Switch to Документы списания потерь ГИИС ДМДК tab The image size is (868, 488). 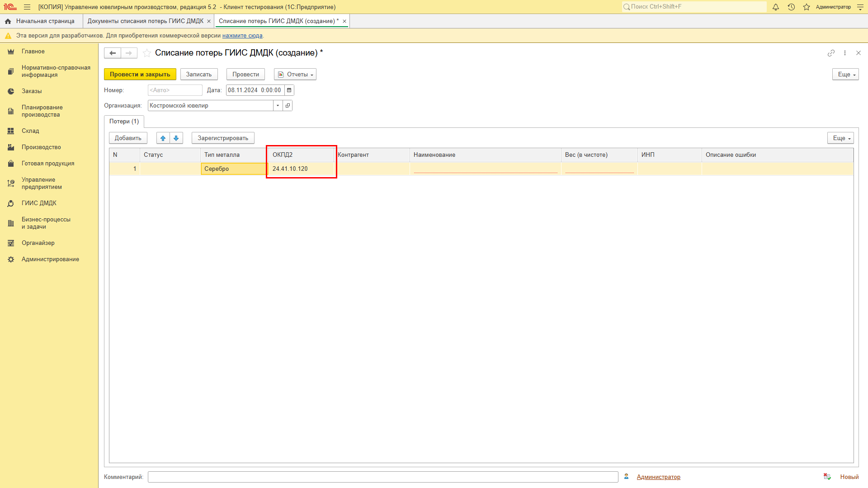pos(146,21)
